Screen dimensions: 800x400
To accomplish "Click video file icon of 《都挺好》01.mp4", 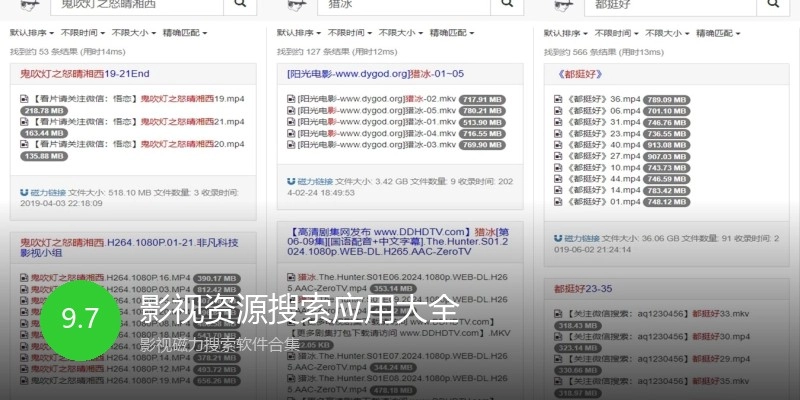I will tap(558, 202).
